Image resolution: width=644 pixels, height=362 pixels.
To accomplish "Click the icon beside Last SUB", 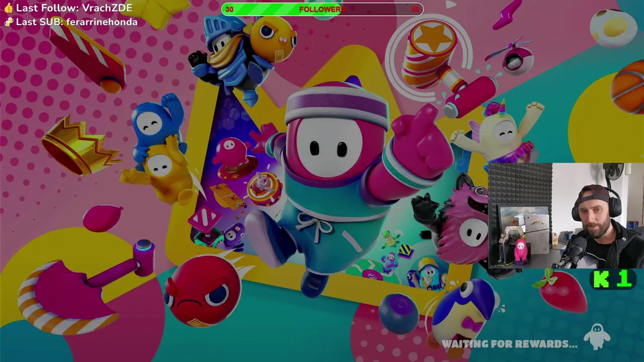I will [9, 22].
